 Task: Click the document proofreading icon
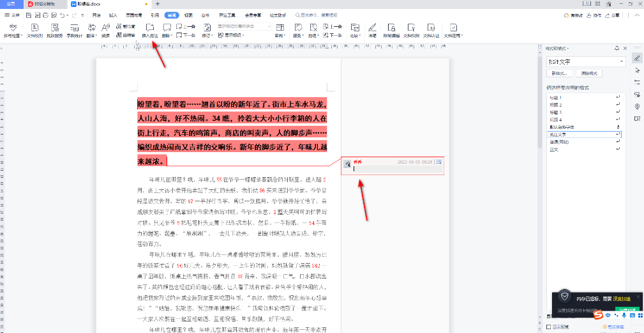point(34,27)
